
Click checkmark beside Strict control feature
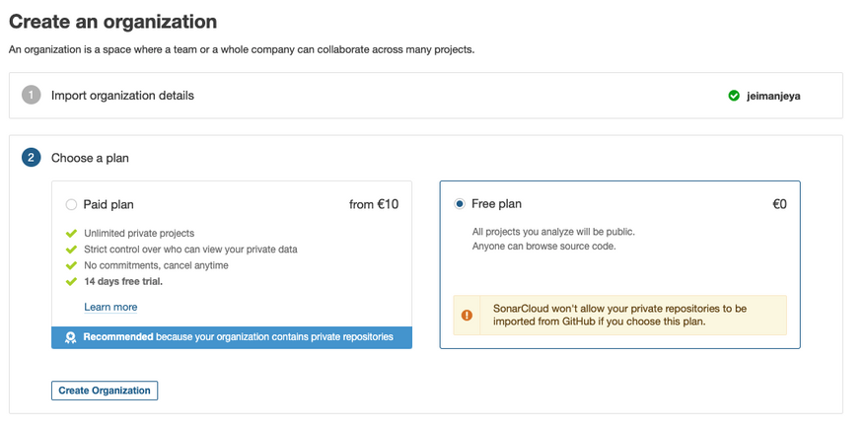coord(71,250)
